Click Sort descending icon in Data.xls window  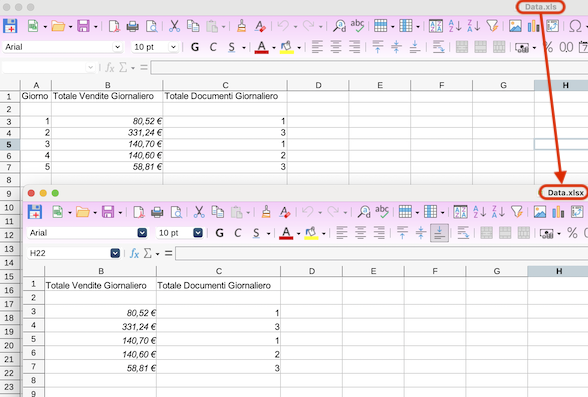[x=473, y=26]
